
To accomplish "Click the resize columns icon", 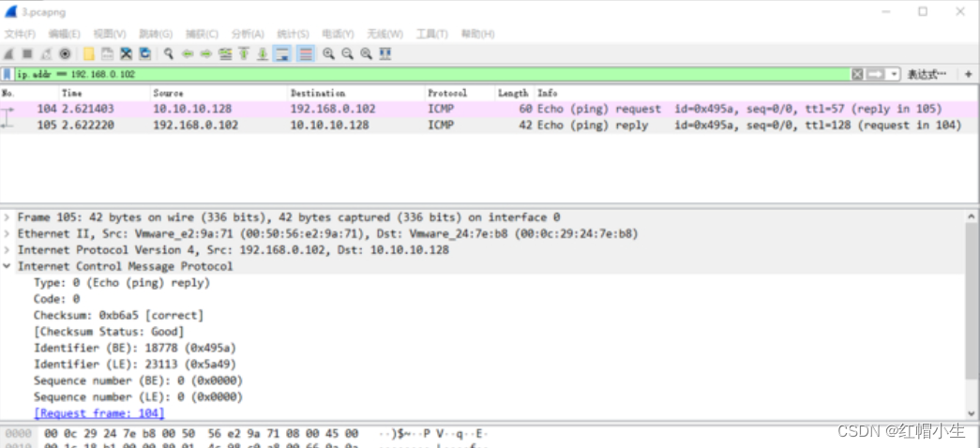I will pyautogui.click(x=384, y=53).
